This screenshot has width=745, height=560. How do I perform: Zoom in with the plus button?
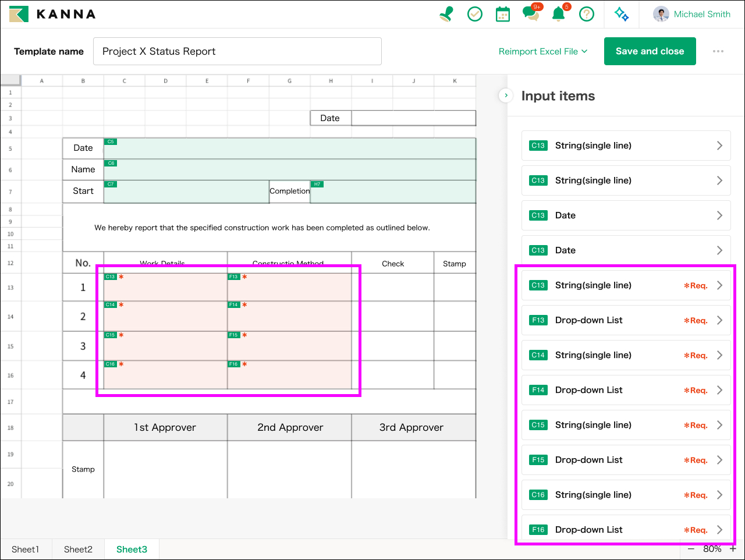[733, 549]
